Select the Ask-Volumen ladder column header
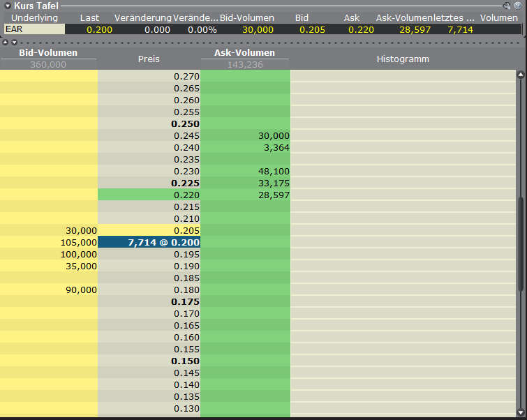This screenshot has height=420, width=527. [244, 54]
